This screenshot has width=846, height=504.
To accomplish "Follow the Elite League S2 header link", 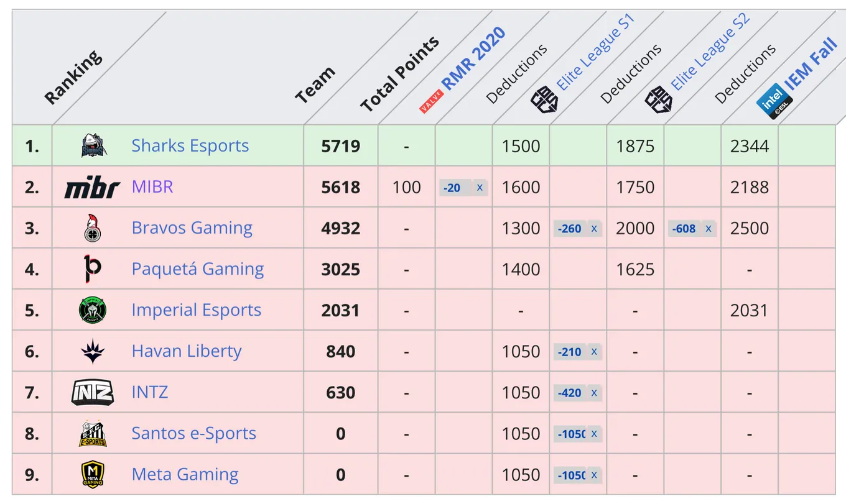I will [x=710, y=52].
